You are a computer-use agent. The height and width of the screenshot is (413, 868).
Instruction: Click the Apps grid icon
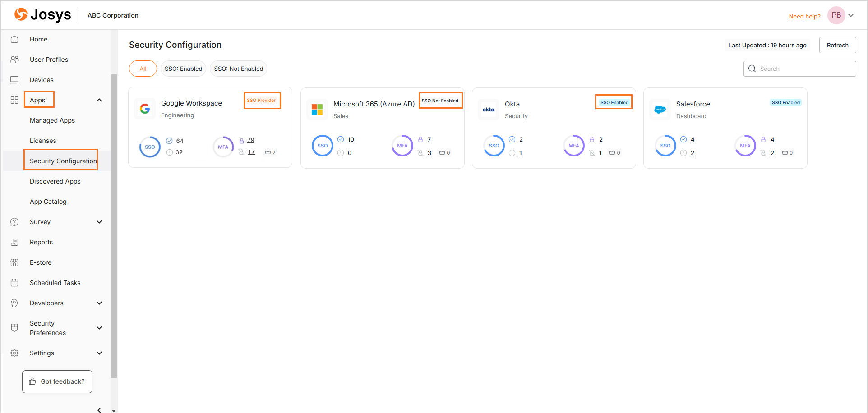[x=14, y=100]
